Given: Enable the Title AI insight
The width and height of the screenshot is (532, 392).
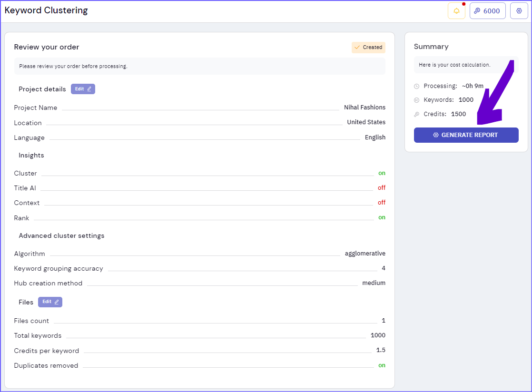Looking at the screenshot, I should pyautogui.click(x=382, y=187).
